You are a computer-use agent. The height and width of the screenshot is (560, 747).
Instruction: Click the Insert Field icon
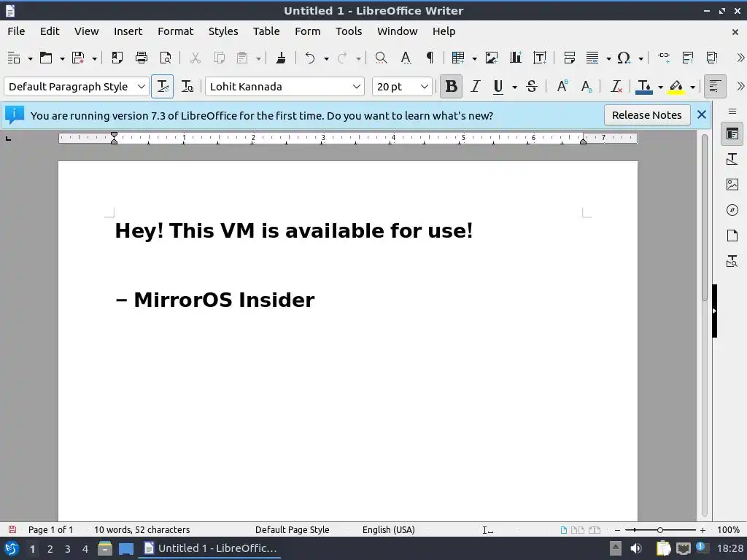tap(592, 58)
